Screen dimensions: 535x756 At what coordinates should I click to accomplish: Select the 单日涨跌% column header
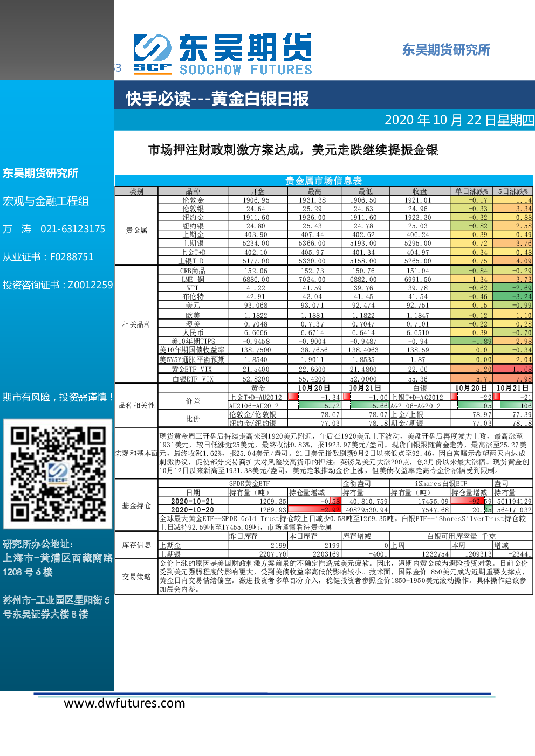(x=472, y=191)
